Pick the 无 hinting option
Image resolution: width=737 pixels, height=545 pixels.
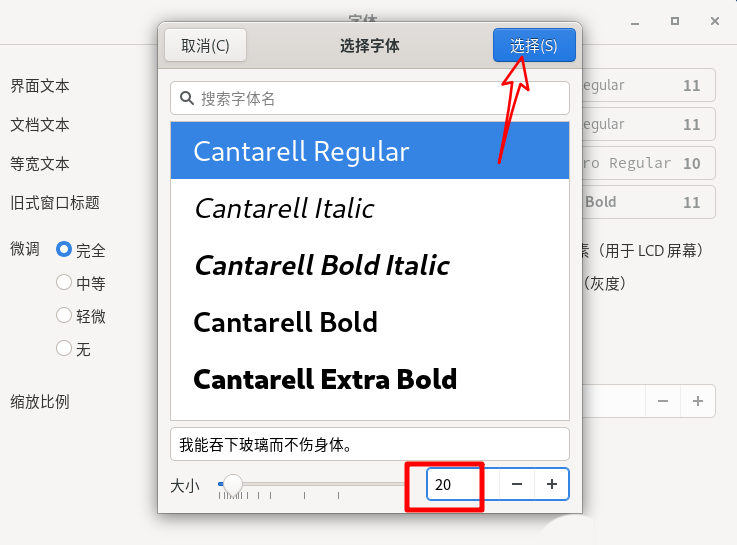tap(64, 349)
